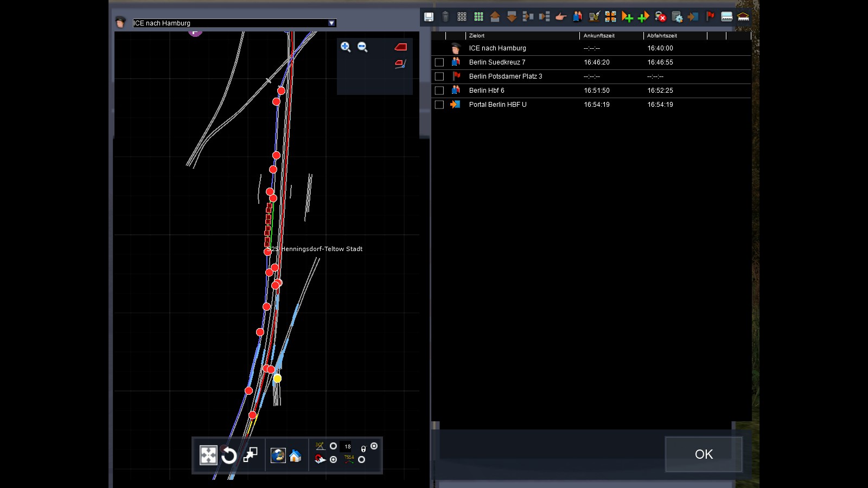
Task: Click the trash can delete icon
Action: point(445,17)
